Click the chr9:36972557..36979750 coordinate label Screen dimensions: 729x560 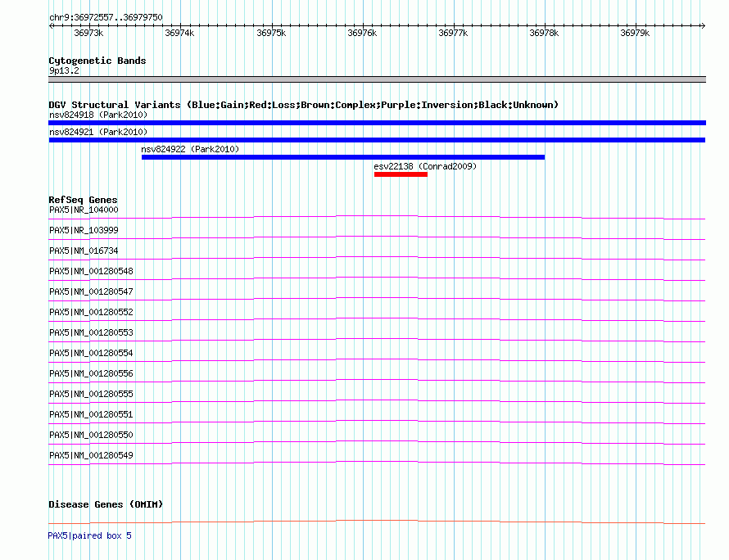click(x=106, y=18)
